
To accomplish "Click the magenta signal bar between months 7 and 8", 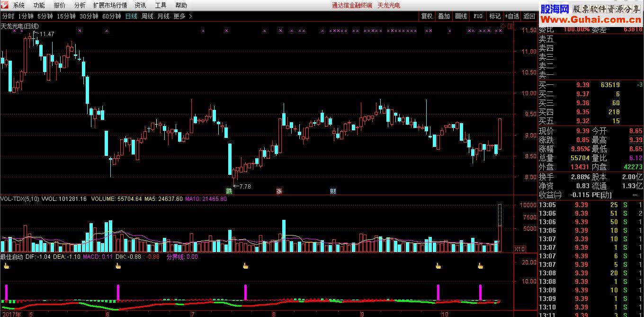I will point(245,292).
